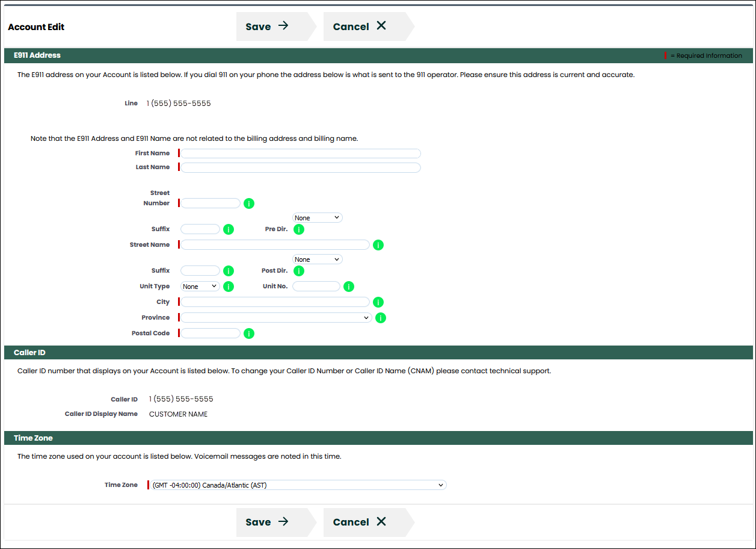Click the bottom Save button

click(x=268, y=522)
